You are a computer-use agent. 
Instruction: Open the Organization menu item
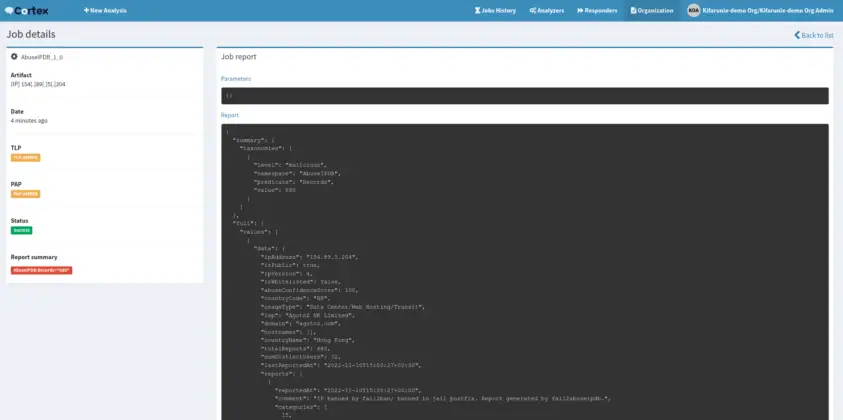coord(654,10)
